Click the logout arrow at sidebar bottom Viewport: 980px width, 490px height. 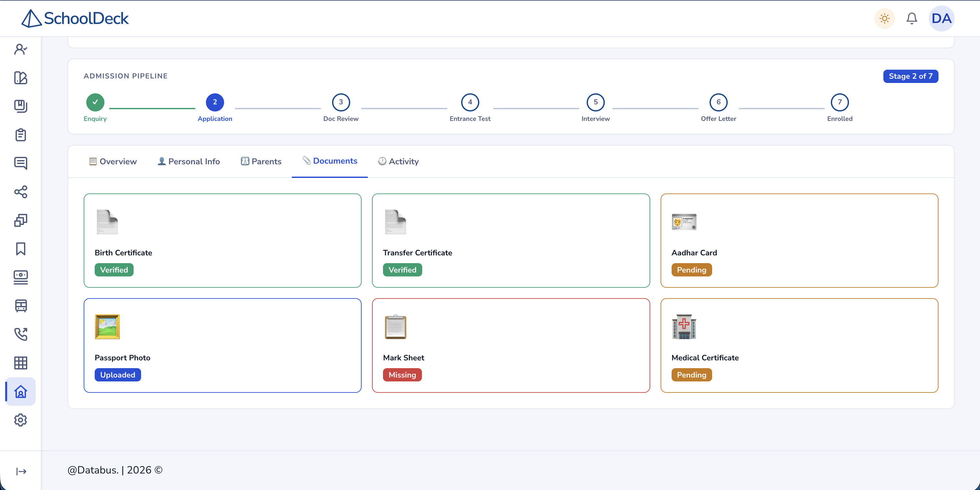pyautogui.click(x=20, y=472)
